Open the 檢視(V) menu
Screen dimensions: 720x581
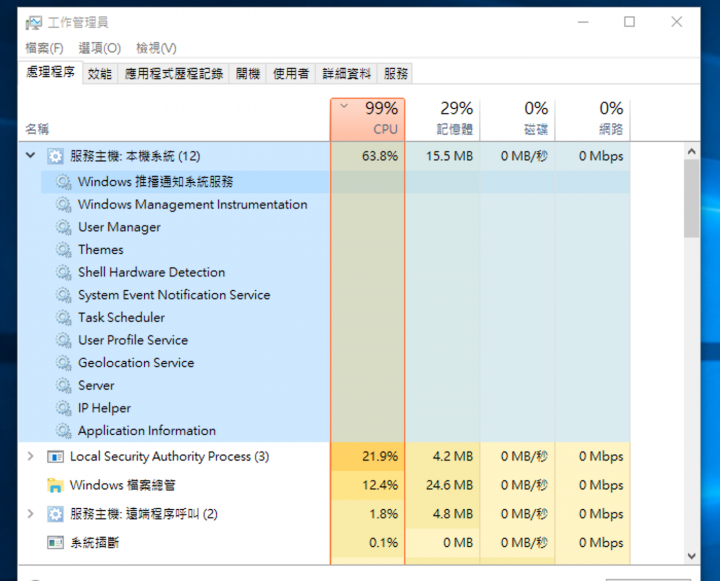(x=156, y=48)
